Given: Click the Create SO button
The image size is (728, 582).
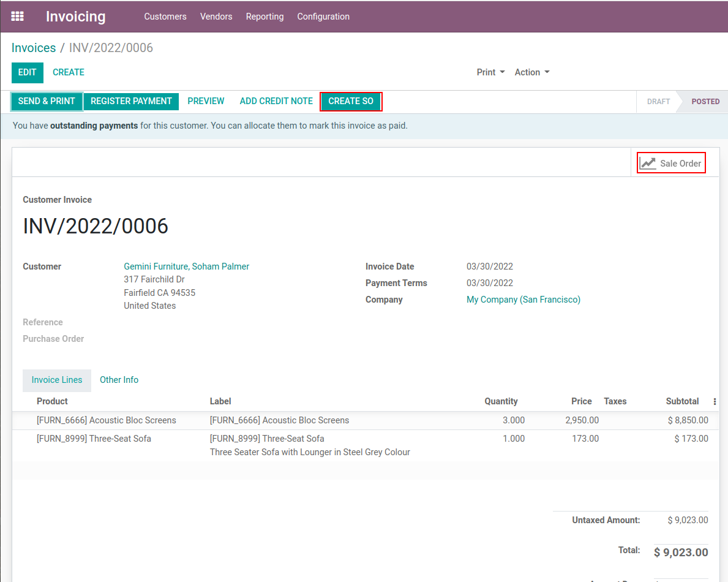Looking at the screenshot, I should (x=351, y=101).
